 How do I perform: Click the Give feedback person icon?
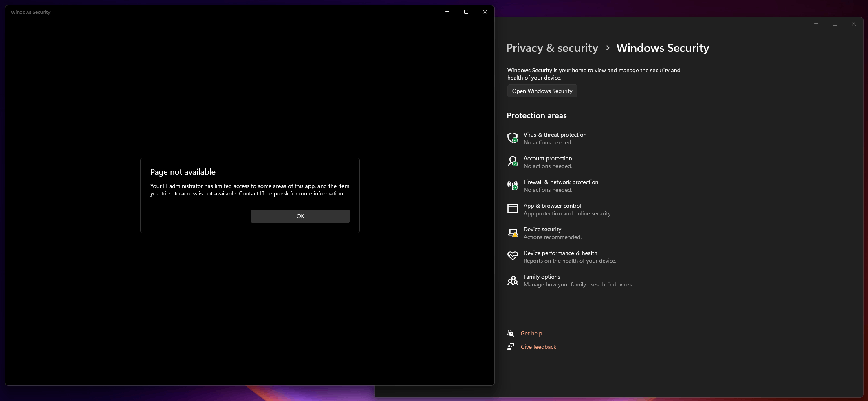pos(511,347)
